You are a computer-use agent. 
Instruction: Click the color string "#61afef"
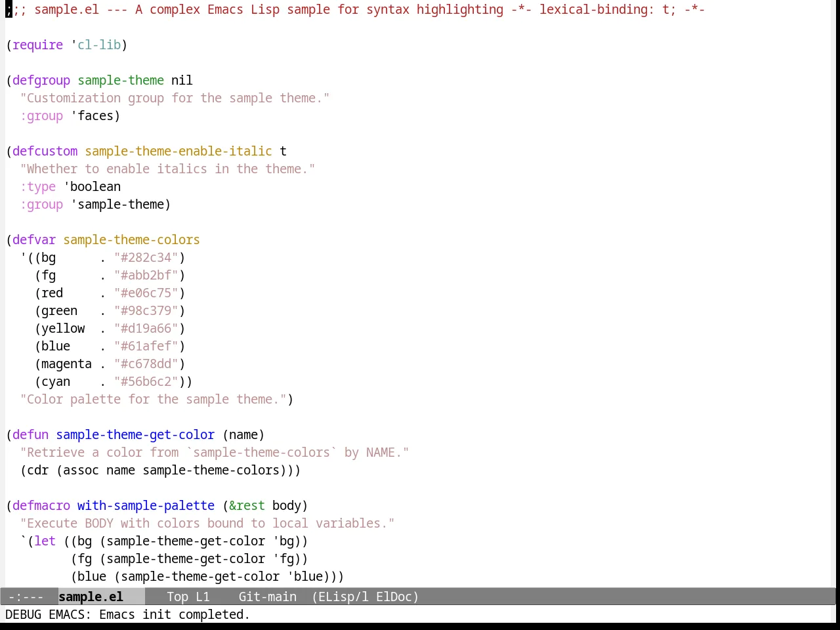[x=146, y=346]
